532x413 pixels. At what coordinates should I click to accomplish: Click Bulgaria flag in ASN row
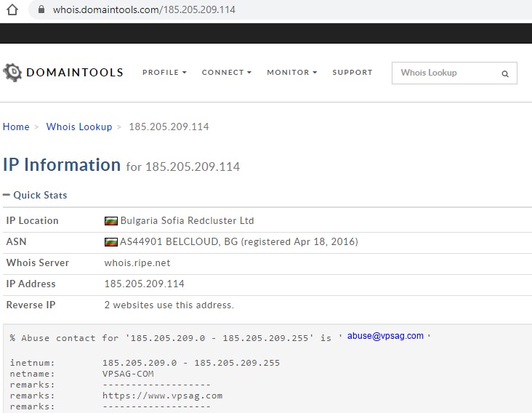click(111, 242)
